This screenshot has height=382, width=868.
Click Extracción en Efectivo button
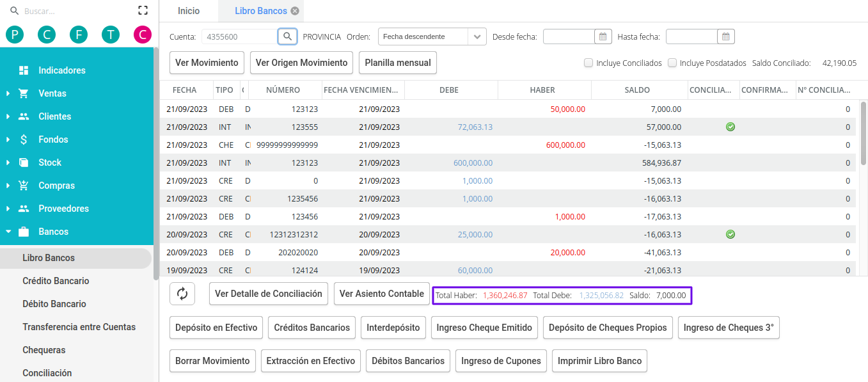(311, 361)
